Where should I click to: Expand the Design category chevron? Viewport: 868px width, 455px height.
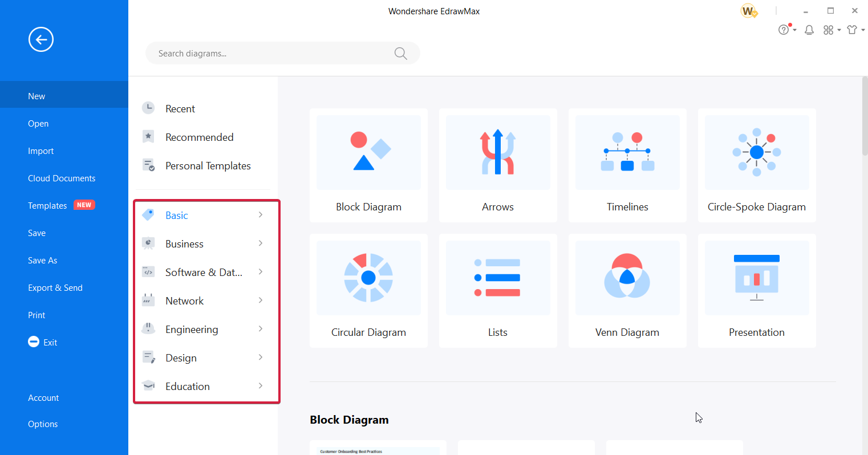pos(261,357)
